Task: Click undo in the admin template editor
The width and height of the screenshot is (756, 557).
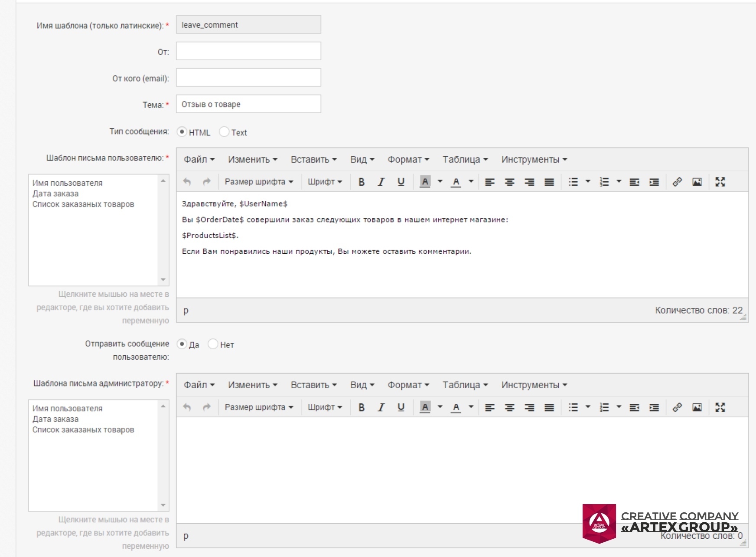Action: click(187, 407)
